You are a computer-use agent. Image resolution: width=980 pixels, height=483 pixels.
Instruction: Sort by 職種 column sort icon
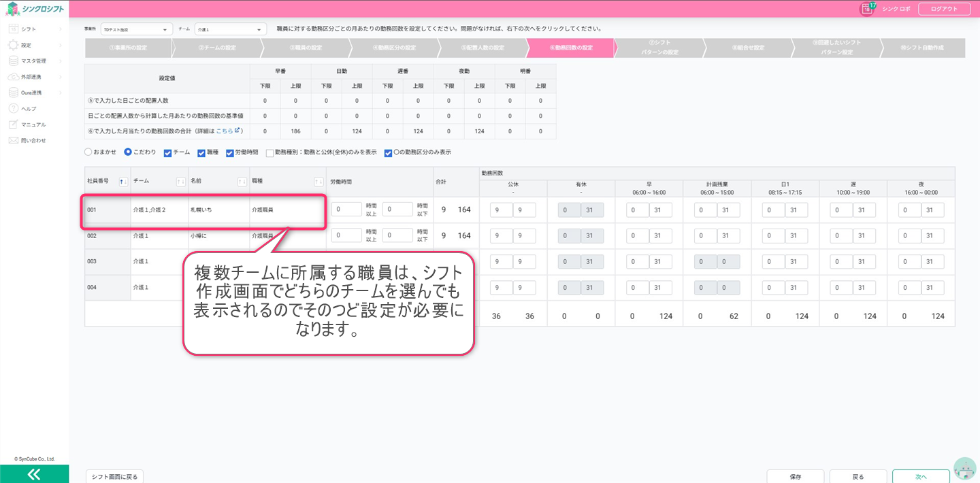point(318,182)
